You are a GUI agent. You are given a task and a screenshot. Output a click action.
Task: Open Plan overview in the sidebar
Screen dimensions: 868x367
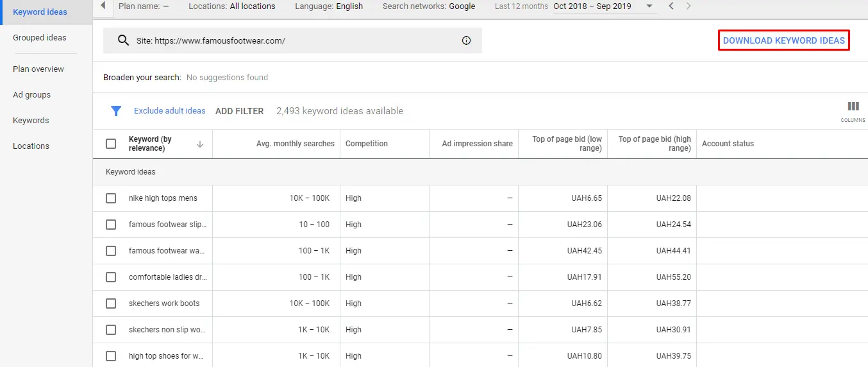click(x=38, y=69)
